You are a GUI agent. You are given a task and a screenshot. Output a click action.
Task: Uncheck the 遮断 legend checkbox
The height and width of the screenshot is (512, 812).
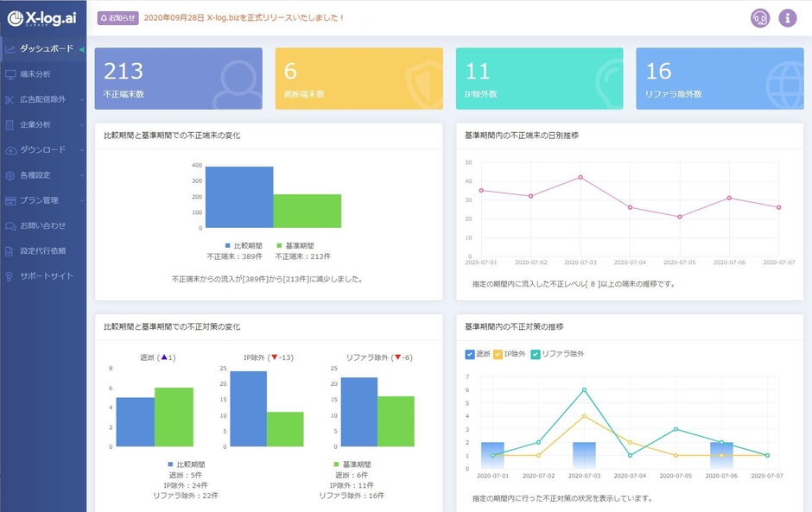[x=470, y=354]
